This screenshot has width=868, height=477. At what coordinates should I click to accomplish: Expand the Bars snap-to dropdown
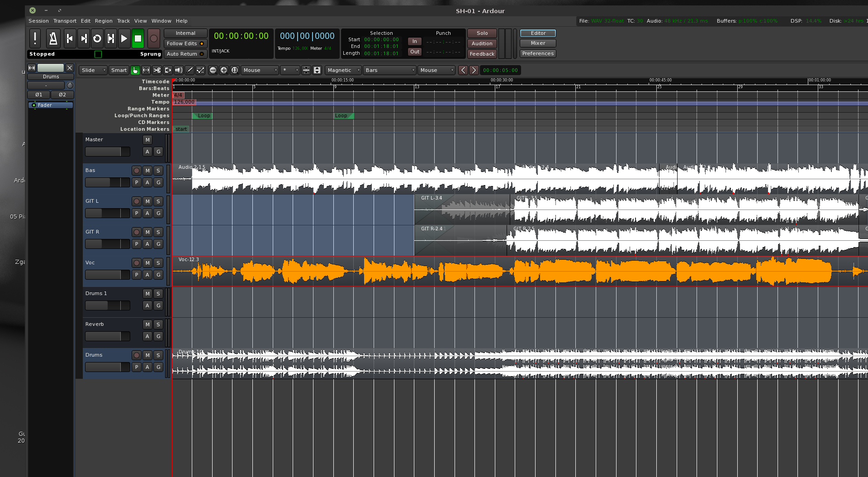click(x=389, y=70)
